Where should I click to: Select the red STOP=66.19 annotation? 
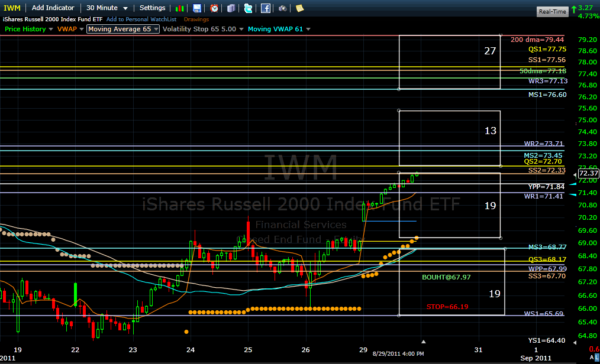pyautogui.click(x=447, y=307)
